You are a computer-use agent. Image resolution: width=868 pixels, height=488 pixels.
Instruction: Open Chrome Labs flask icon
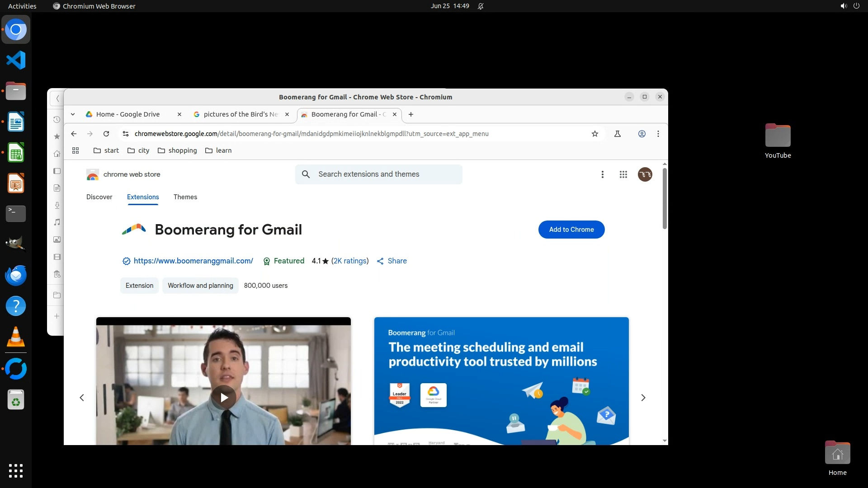point(618,134)
